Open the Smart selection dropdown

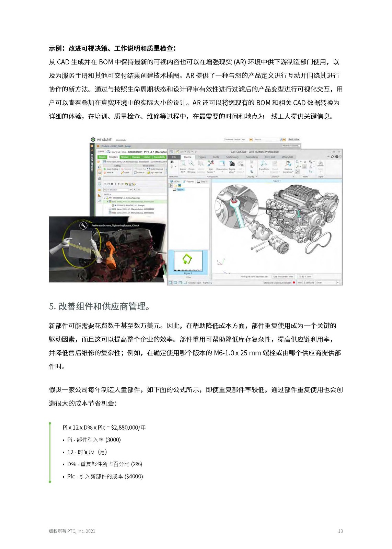click(338, 283)
